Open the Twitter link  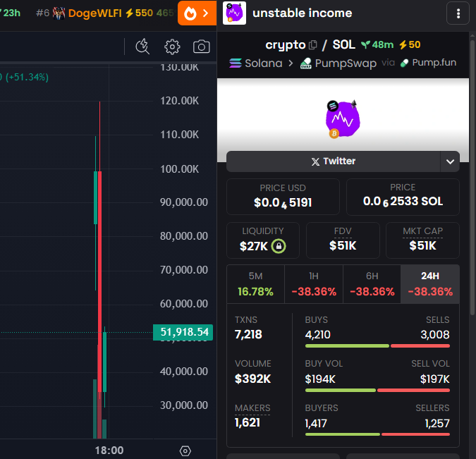333,161
